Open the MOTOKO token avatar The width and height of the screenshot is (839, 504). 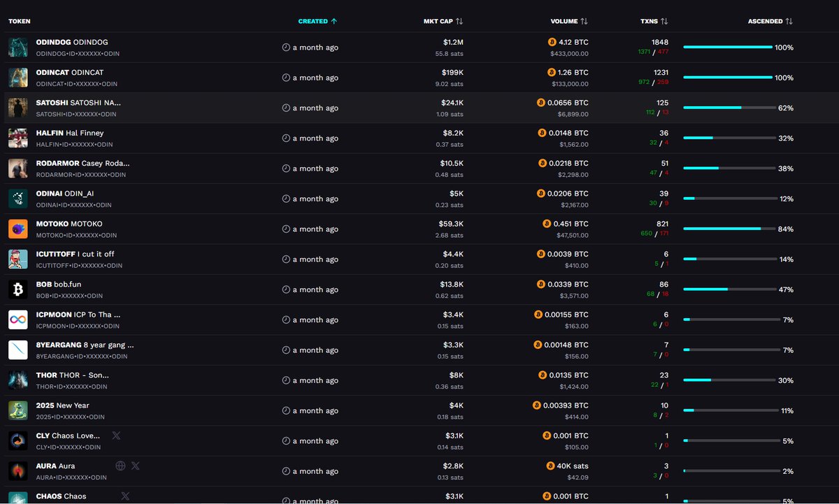click(17, 229)
